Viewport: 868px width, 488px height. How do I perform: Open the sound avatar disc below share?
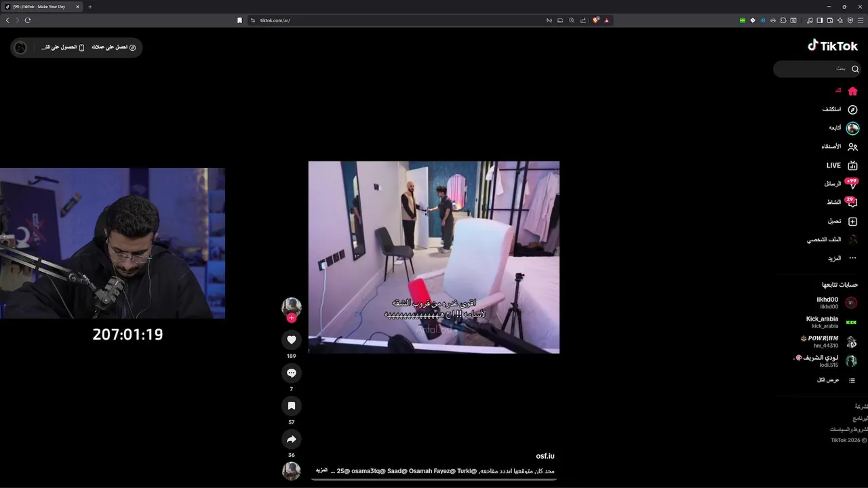(292, 471)
